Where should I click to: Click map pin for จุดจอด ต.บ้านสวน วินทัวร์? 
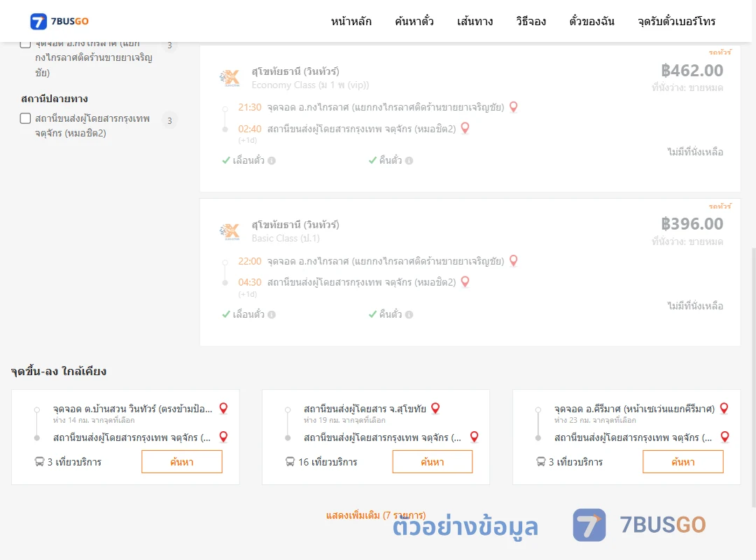point(223,409)
